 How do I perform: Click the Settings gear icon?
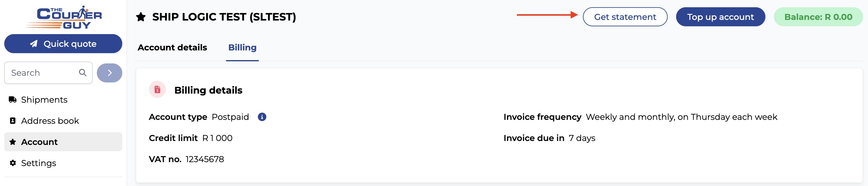13,163
